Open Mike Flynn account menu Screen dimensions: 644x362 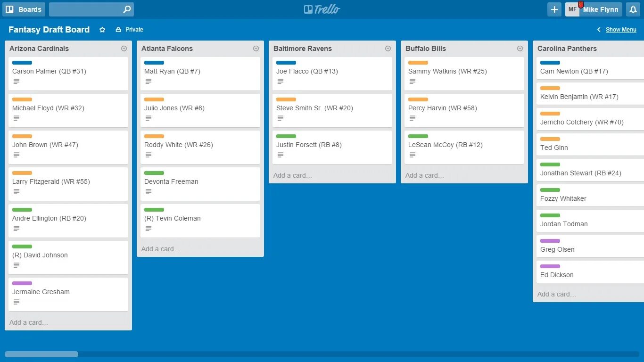pos(601,9)
